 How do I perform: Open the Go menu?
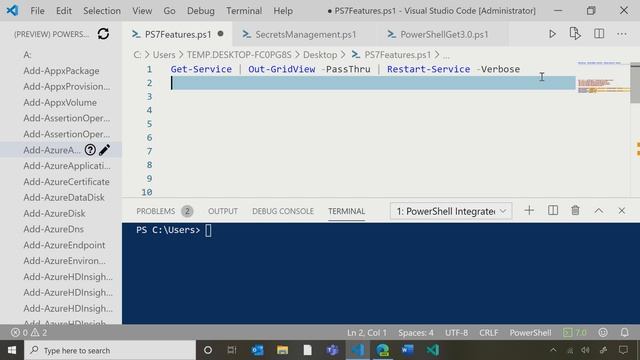(x=169, y=11)
